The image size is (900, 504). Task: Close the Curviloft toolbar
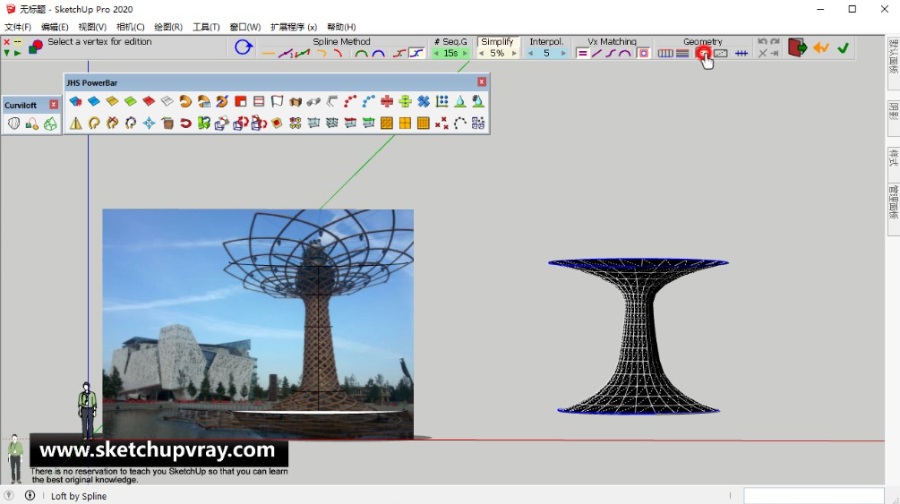(53, 104)
